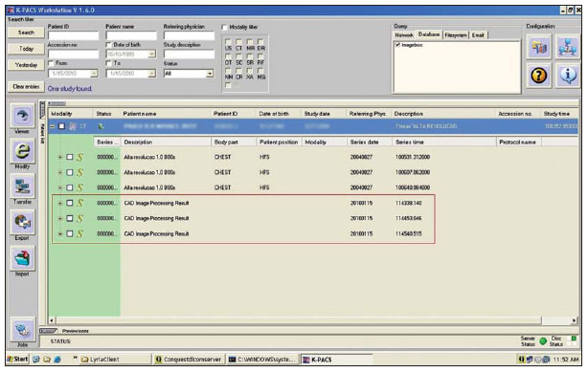Open the settings configuration icon
Screen dimensions: 588x373
click(x=538, y=47)
